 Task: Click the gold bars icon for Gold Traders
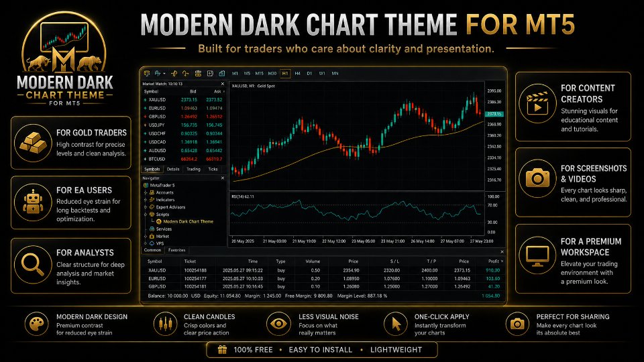coord(33,142)
